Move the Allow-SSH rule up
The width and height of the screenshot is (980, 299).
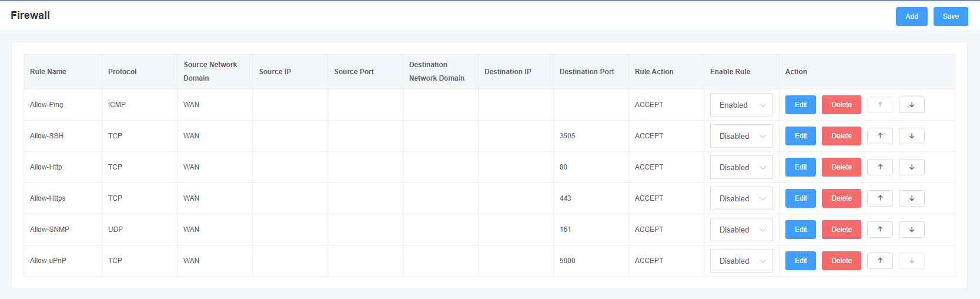coord(880,136)
